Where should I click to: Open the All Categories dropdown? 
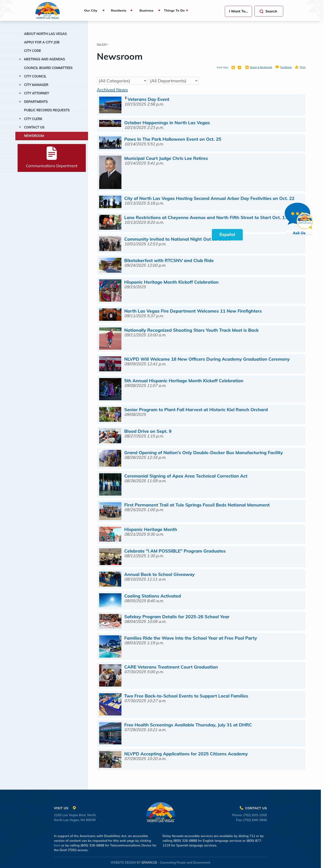point(122,81)
